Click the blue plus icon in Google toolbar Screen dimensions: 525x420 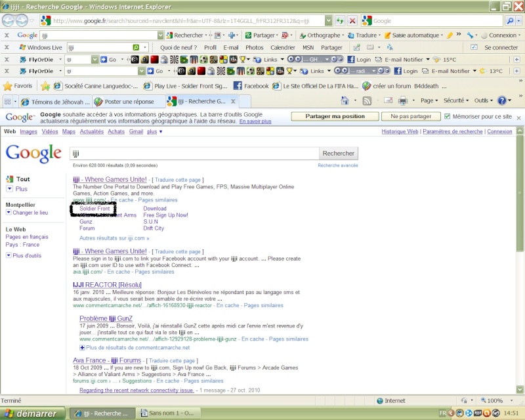click(232, 35)
